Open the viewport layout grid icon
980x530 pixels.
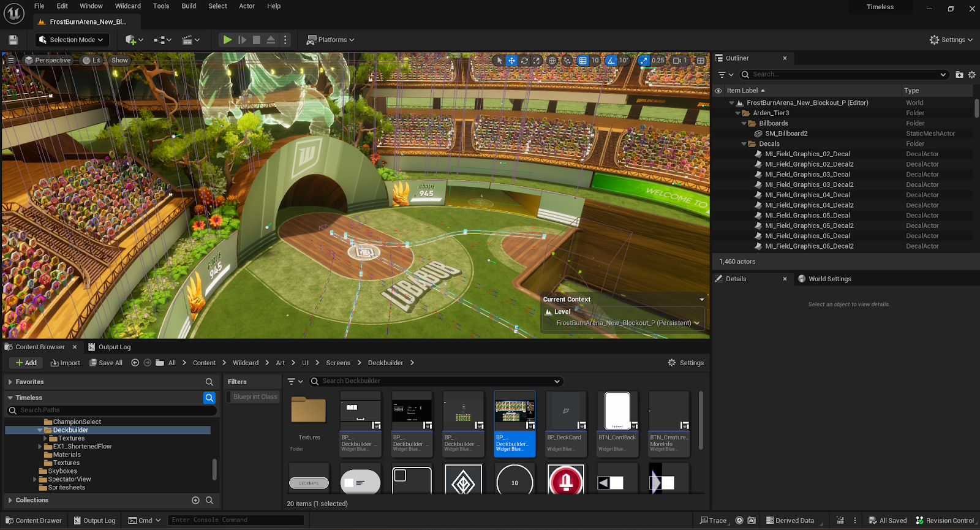point(701,61)
